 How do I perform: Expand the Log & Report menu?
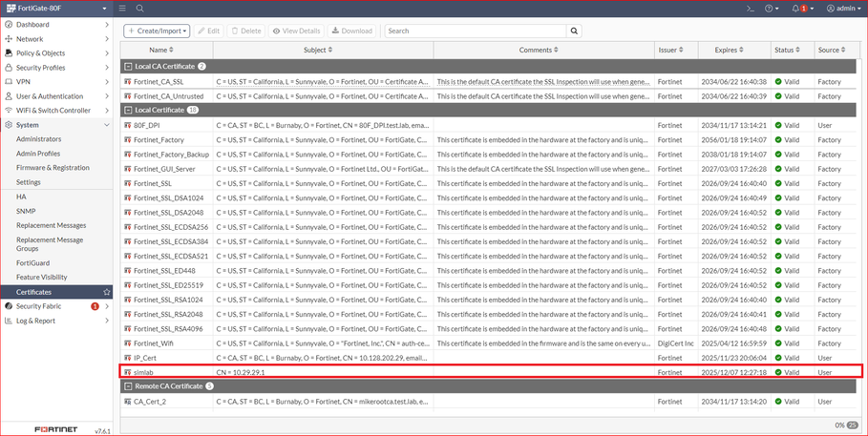click(56, 321)
